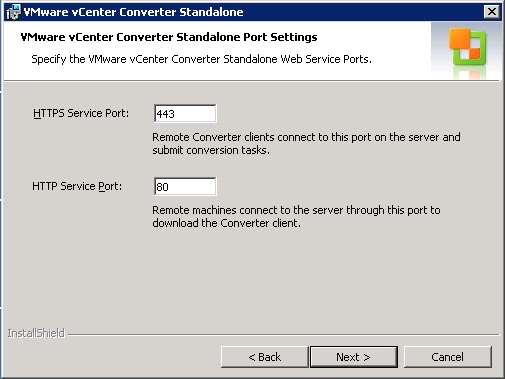Image resolution: width=505 pixels, height=379 pixels.
Task: Cancel the Converter installation
Action: tap(447, 357)
